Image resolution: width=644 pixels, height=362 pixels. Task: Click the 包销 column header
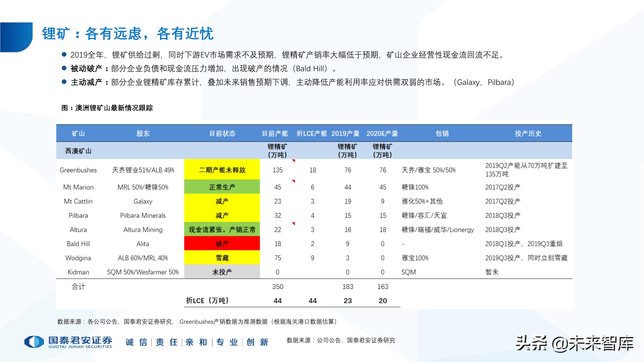[442, 133]
